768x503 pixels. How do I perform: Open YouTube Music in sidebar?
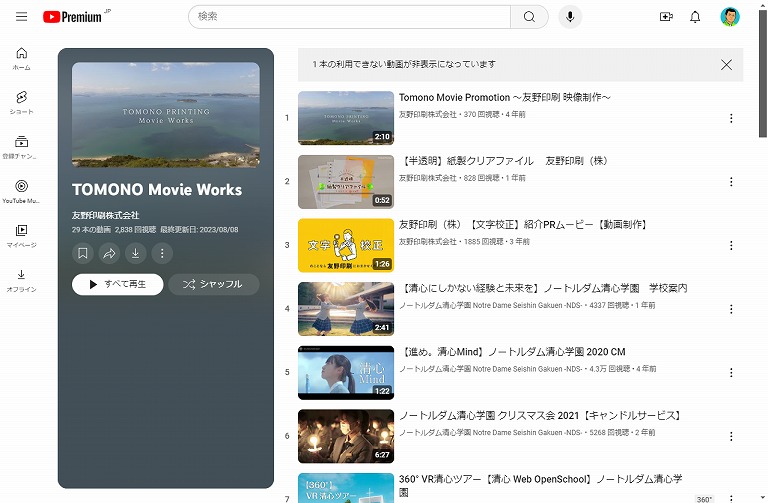[21, 191]
